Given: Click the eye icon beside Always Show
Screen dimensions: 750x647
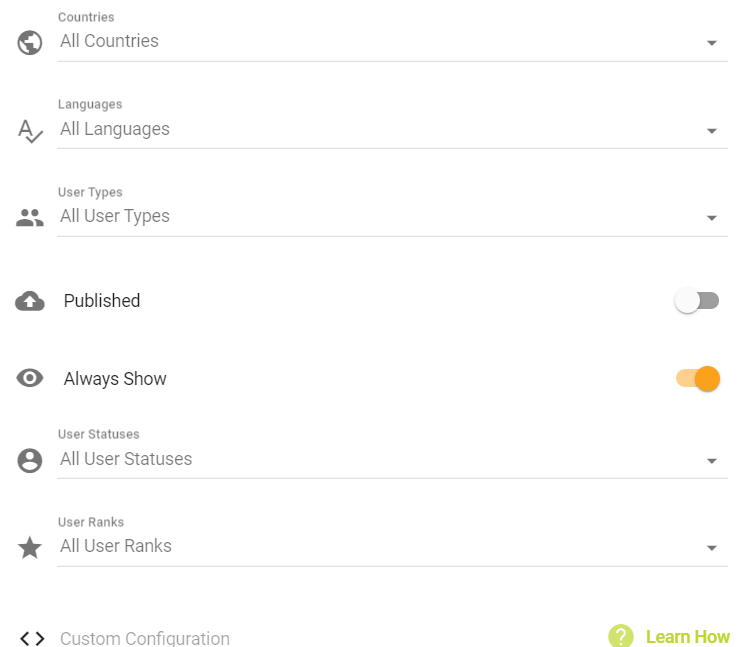Looking at the screenshot, I should coord(30,378).
